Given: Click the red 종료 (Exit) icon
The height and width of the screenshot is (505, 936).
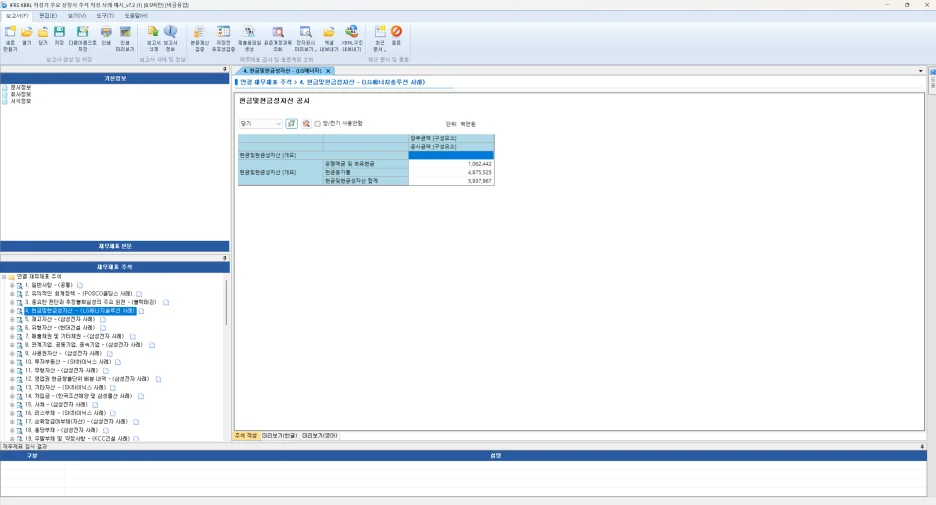Looking at the screenshot, I should [x=397, y=36].
